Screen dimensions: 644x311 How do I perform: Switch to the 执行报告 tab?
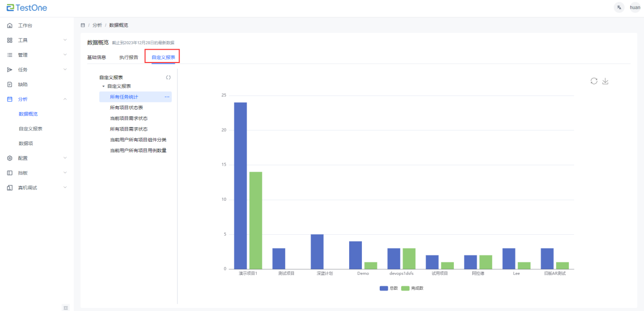(x=129, y=57)
